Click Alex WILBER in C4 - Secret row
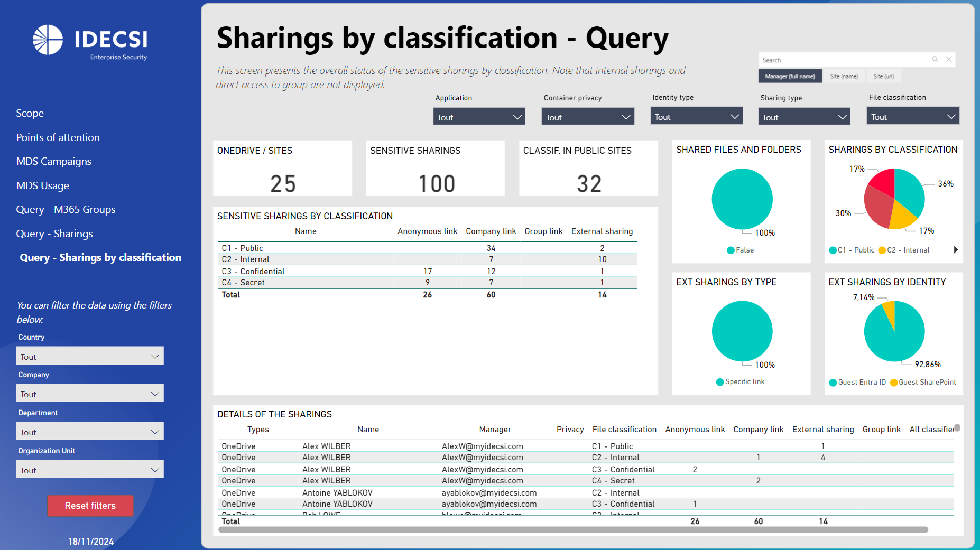This screenshot has height=550, width=980. (327, 481)
